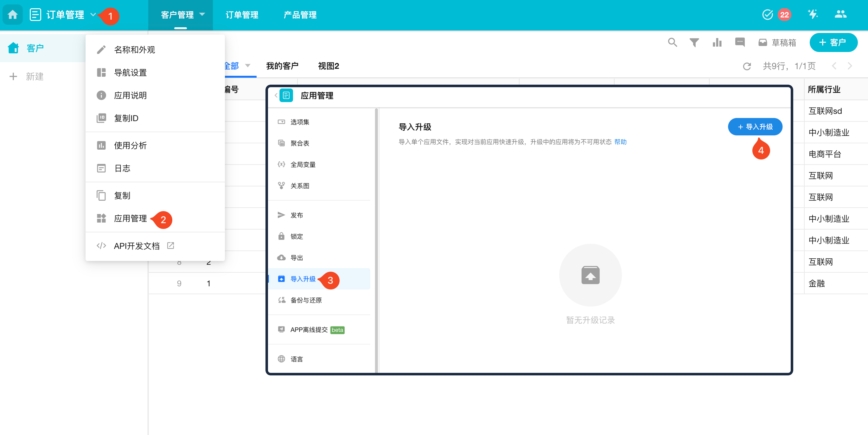Viewport: 868px width, 435px height.
Task: Open the 帮助 help link
Action: coord(620,142)
